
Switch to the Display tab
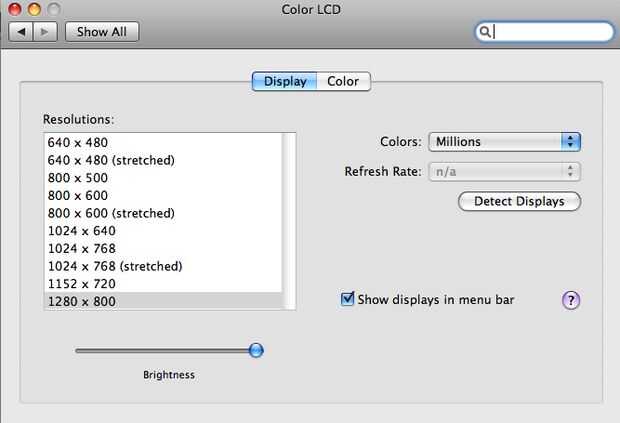click(285, 82)
